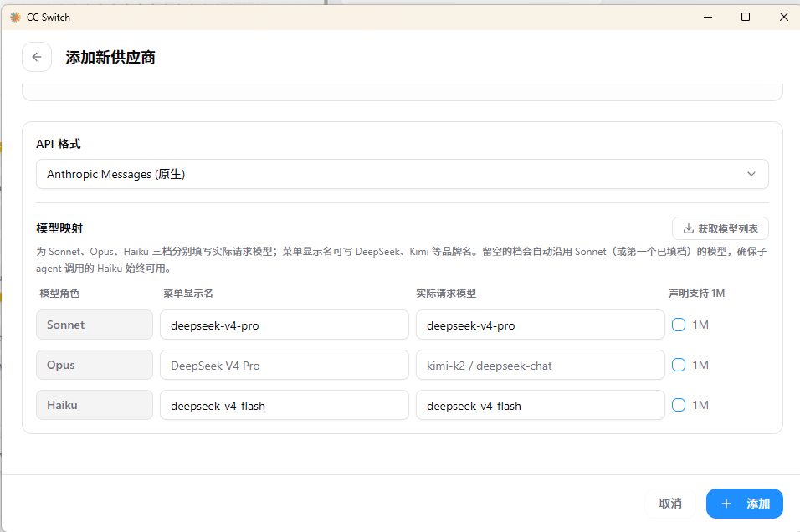Click the 菜单显示名 column header
This screenshot has width=800, height=532.
pos(187,294)
